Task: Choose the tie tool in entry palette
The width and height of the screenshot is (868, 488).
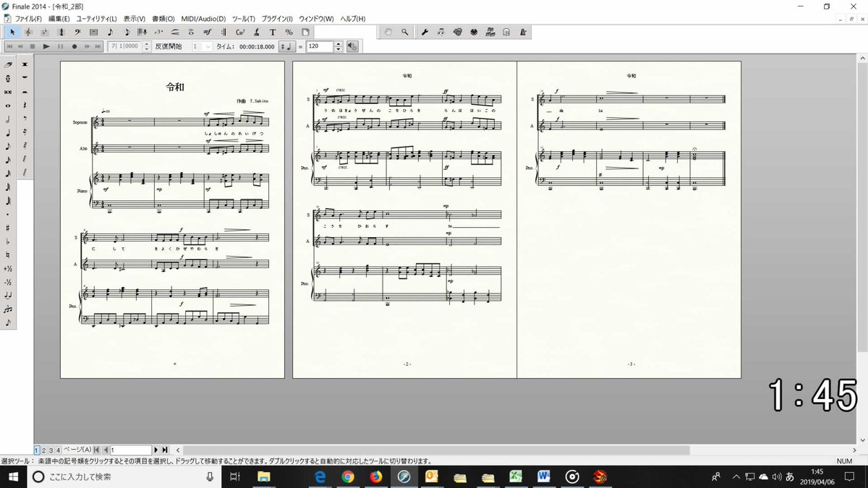Action: coord(8,295)
